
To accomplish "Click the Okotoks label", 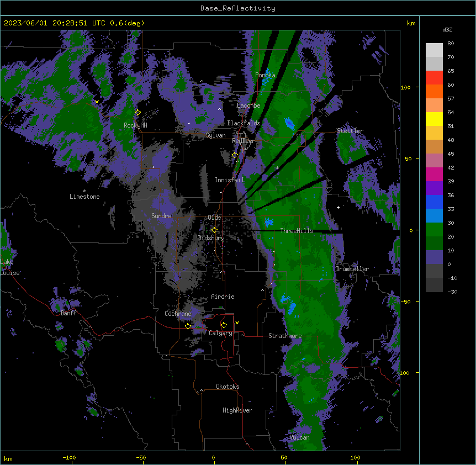I will (x=228, y=387).
